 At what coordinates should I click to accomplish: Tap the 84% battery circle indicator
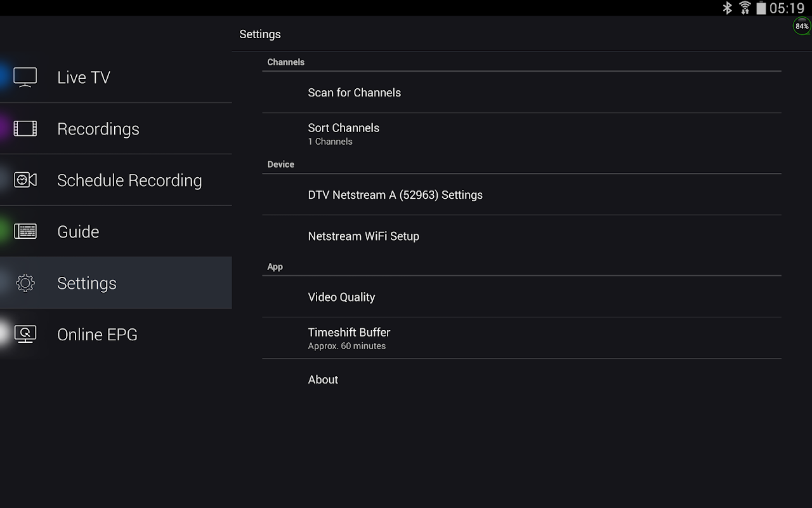(802, 27)
